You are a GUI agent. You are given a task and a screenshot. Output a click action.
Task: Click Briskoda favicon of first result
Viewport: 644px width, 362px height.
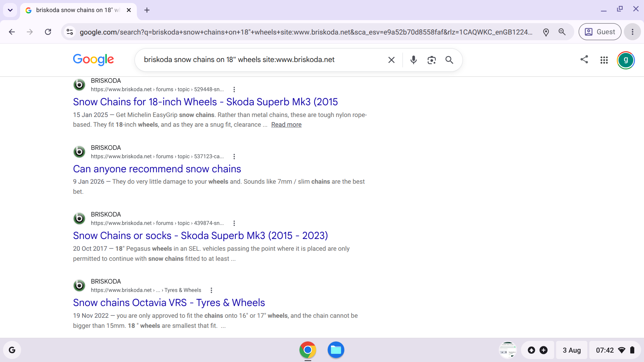click(79, 85)
